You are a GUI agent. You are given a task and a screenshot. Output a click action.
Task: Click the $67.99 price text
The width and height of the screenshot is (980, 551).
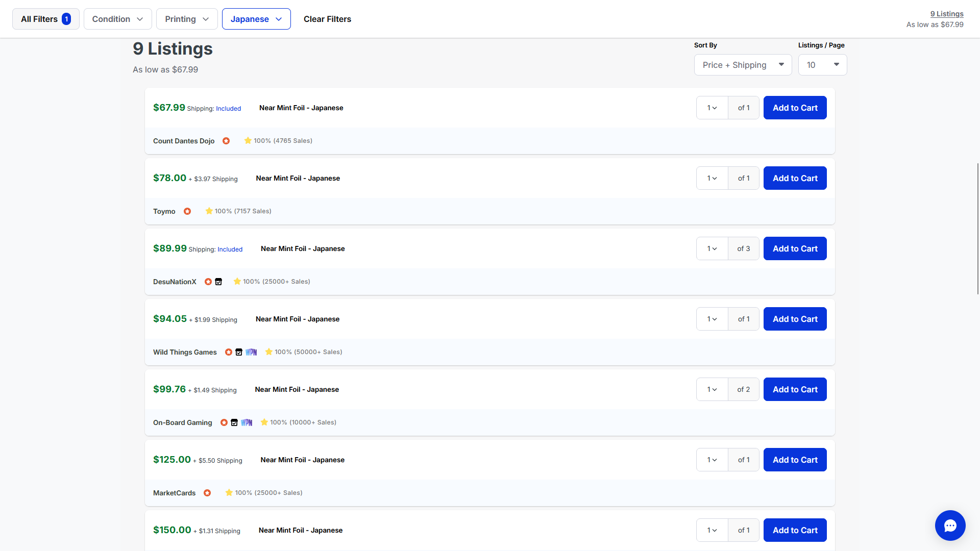(x=169, y=107)
